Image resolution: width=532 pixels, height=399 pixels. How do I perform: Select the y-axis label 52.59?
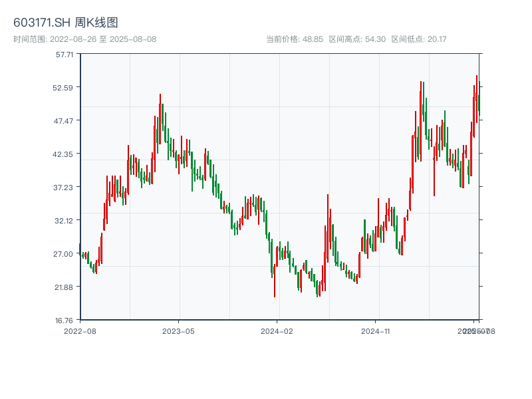tap(63, 88)
